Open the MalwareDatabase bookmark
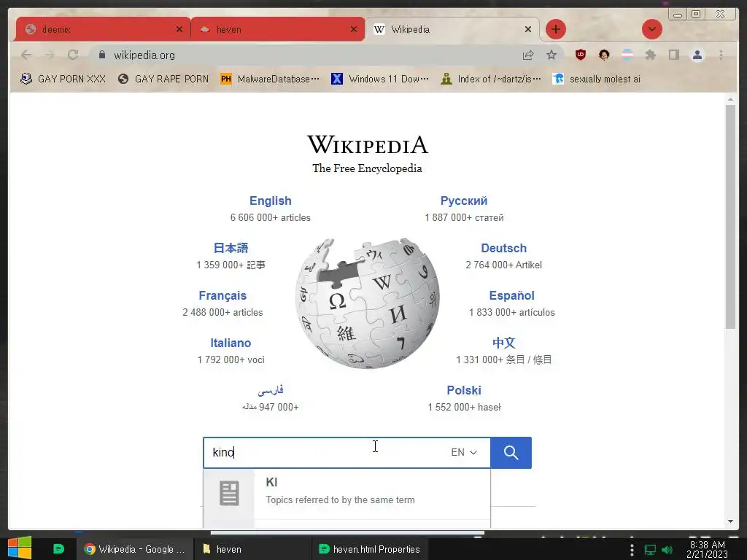The image size is (747, 560). click(x=270, y=79)
